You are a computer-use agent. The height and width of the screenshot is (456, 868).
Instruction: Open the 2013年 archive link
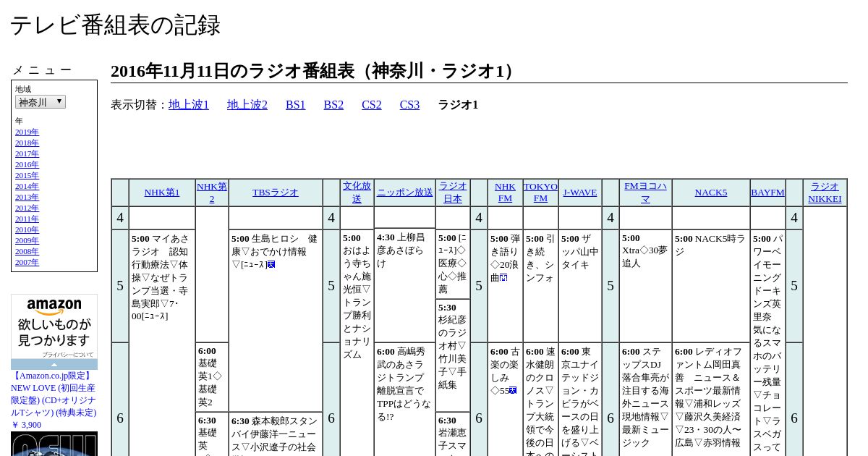(x=27, y=197)
